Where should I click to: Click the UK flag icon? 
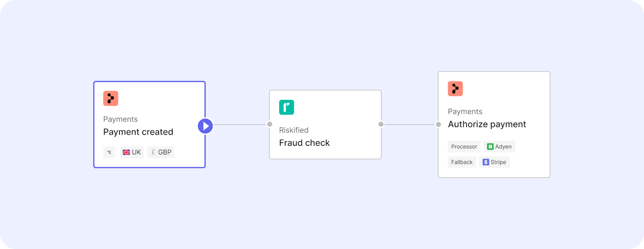coord(126,152)
